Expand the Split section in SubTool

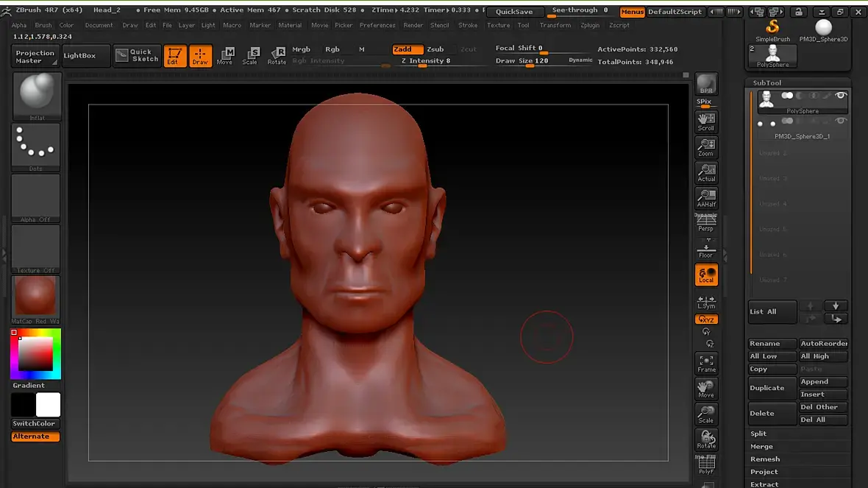pyautogui.click(x=758, y=434)
